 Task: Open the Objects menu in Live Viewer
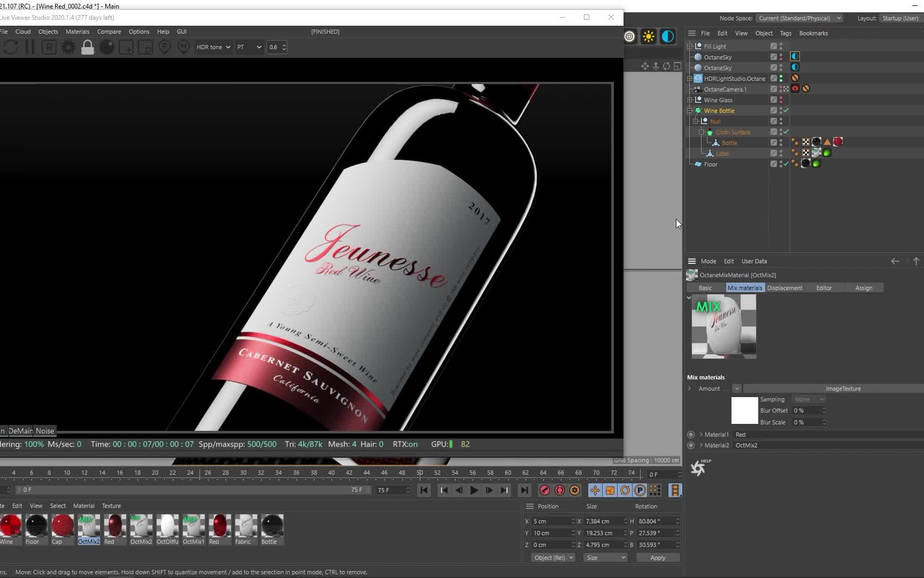48,32
